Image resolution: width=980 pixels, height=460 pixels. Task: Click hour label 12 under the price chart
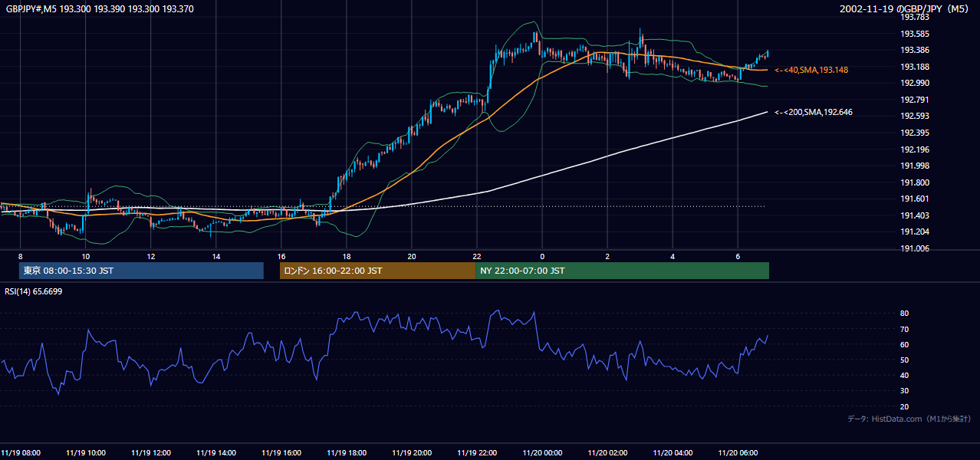click(x=151, y=256)
